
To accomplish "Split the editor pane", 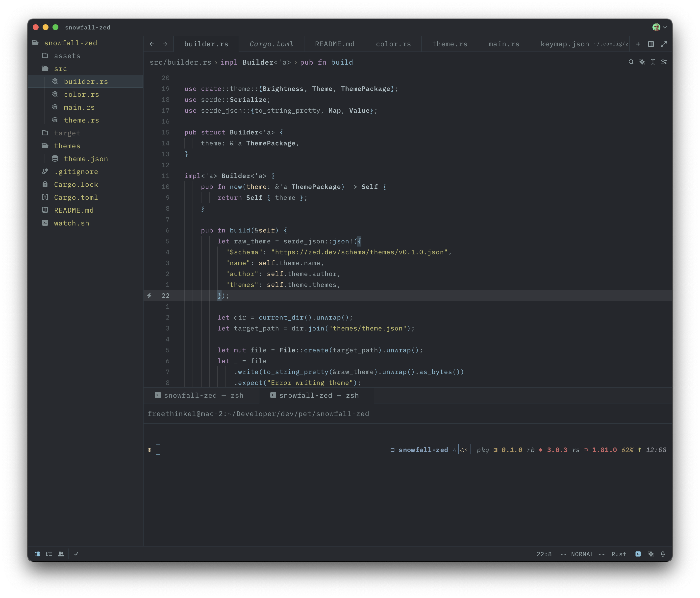I will (651, 44).
